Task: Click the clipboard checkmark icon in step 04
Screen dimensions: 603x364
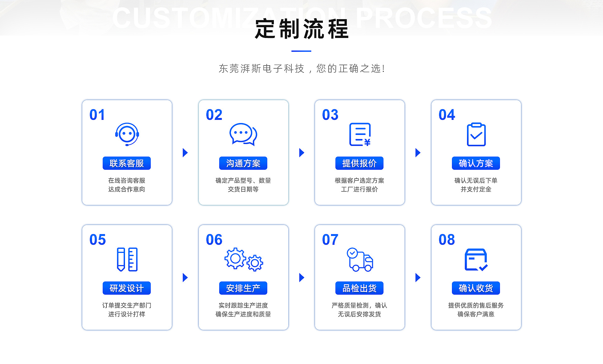Action: tap(476, 135)
